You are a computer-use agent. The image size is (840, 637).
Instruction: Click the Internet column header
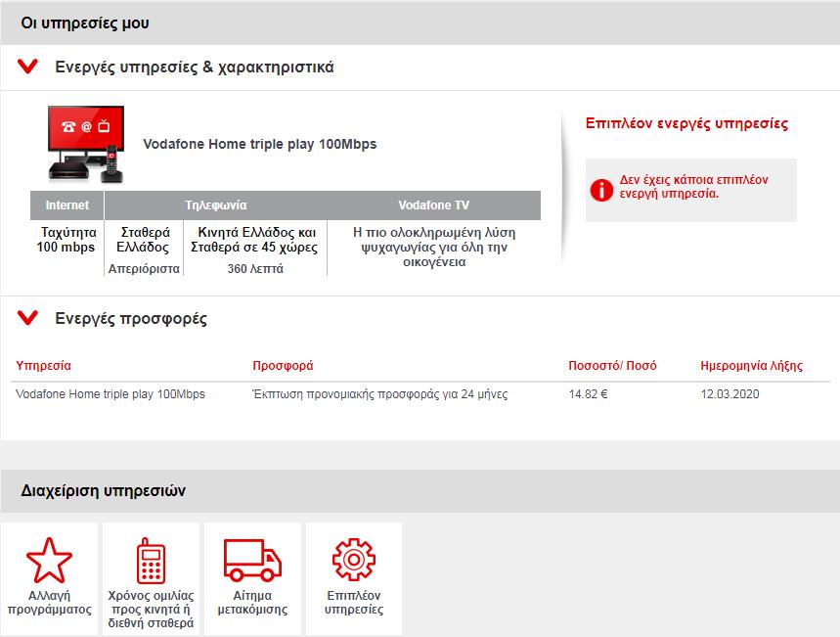coord(66,205)
